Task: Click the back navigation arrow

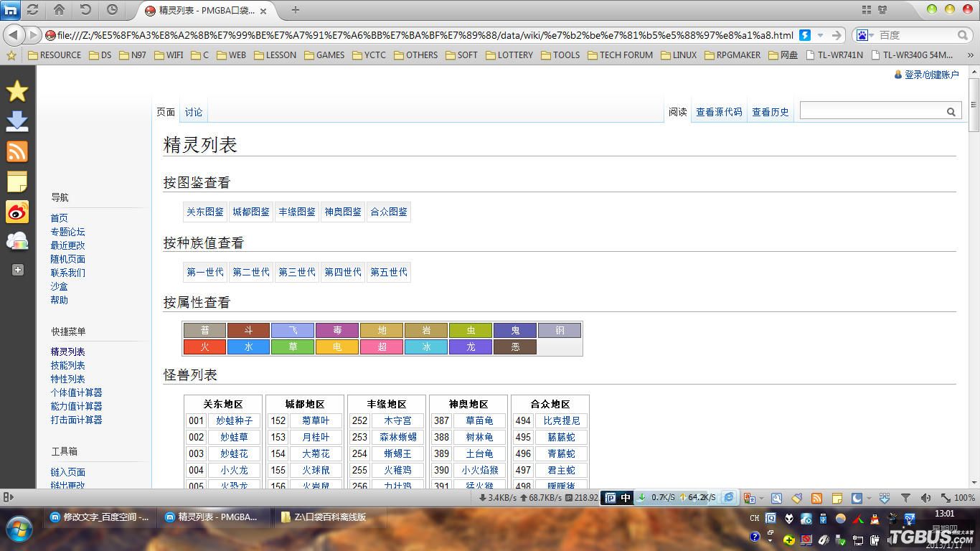Action: [13, 34]
